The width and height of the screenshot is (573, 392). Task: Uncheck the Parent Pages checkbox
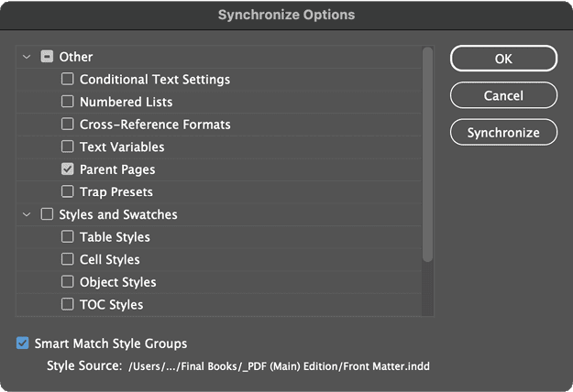point(68,169)
